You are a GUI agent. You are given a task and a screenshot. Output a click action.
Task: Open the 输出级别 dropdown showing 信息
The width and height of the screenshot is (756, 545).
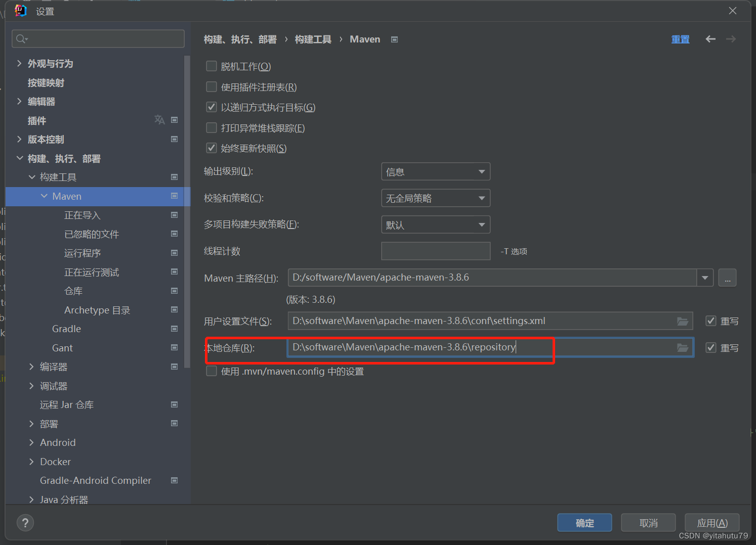click(436, 171)
